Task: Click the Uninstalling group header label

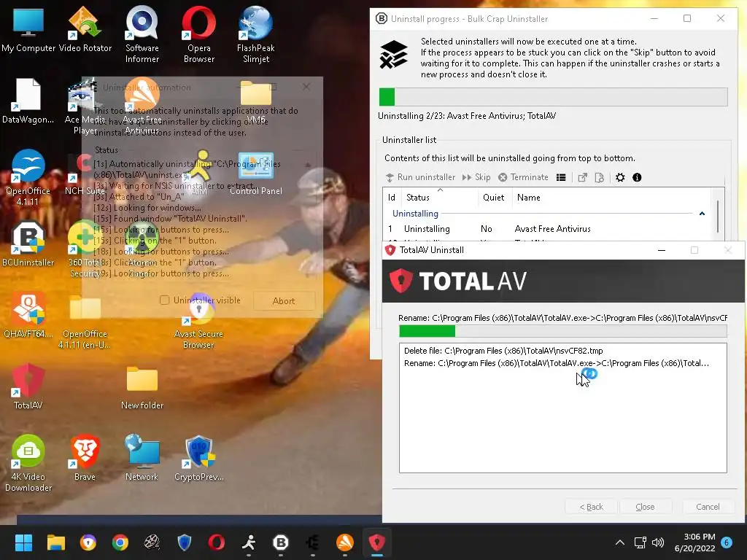Action: 415,214
